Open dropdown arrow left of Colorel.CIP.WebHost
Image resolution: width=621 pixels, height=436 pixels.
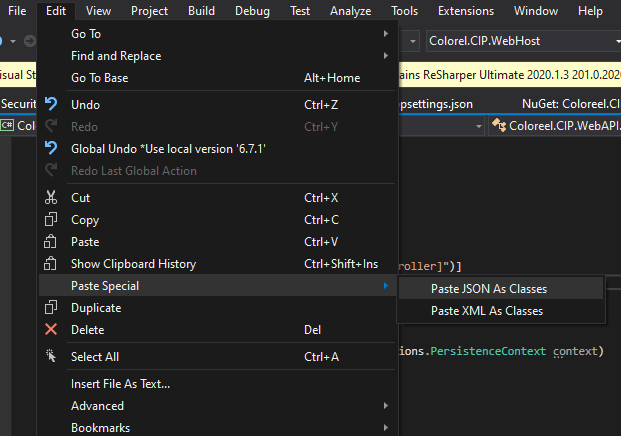(x=413, y=41)
